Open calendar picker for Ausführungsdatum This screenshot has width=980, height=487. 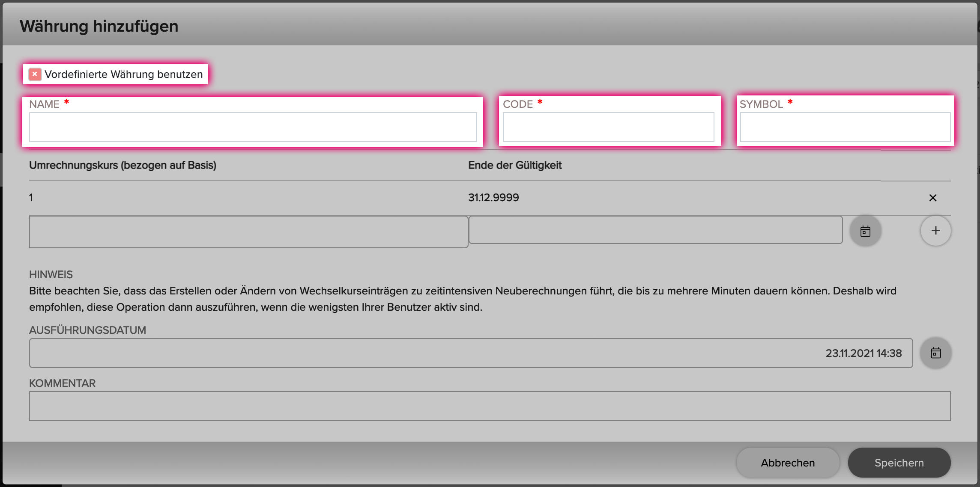click(935, 353)
